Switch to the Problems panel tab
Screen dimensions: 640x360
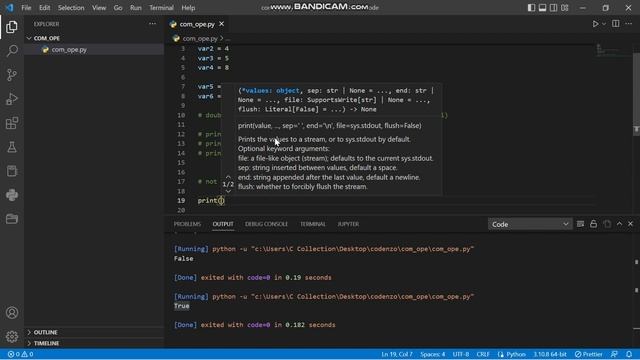click(x=187, y=224)
